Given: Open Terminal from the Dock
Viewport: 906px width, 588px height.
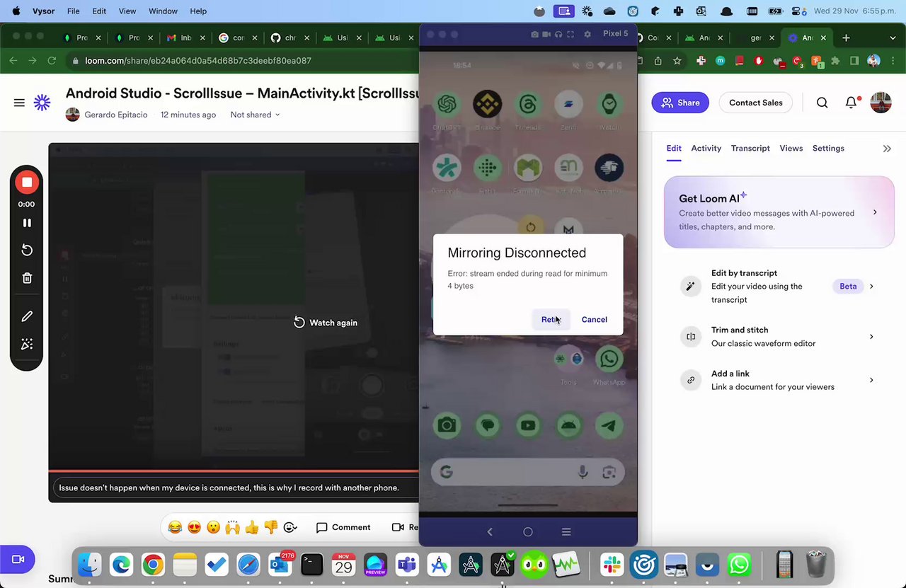Looking at the screenshot, I should (311, 565).
